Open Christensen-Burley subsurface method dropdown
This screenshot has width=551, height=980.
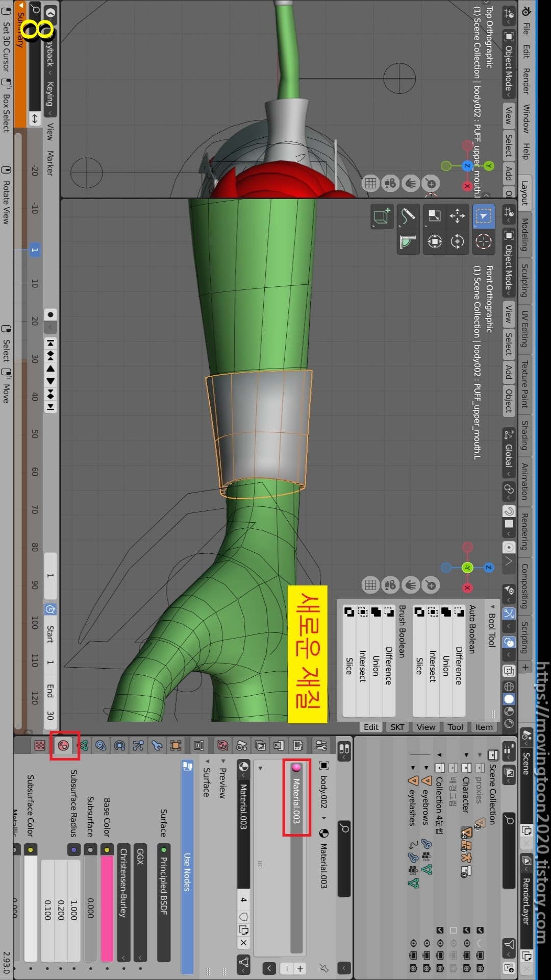pyautogui.click(x=123, y=903)
